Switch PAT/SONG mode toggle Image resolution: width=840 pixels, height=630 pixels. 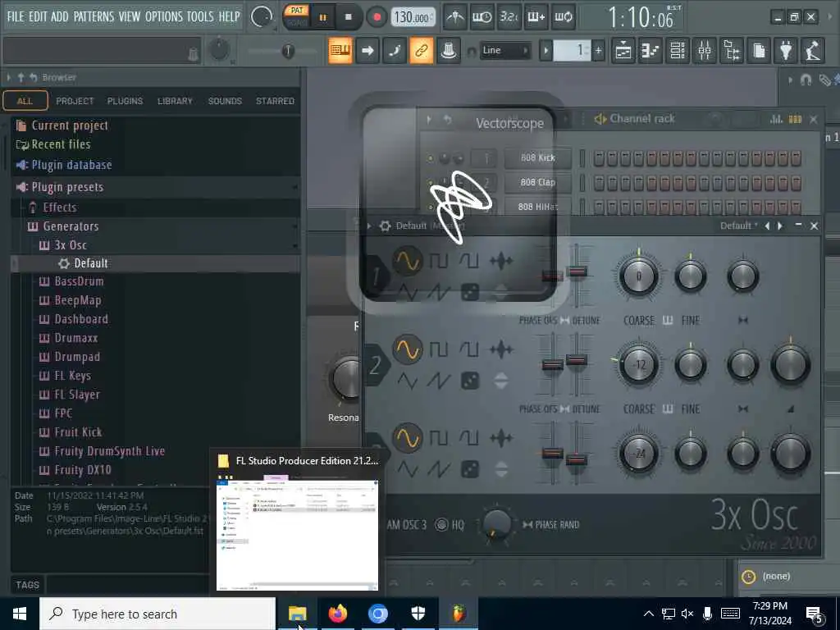click(x=297, y=16)
